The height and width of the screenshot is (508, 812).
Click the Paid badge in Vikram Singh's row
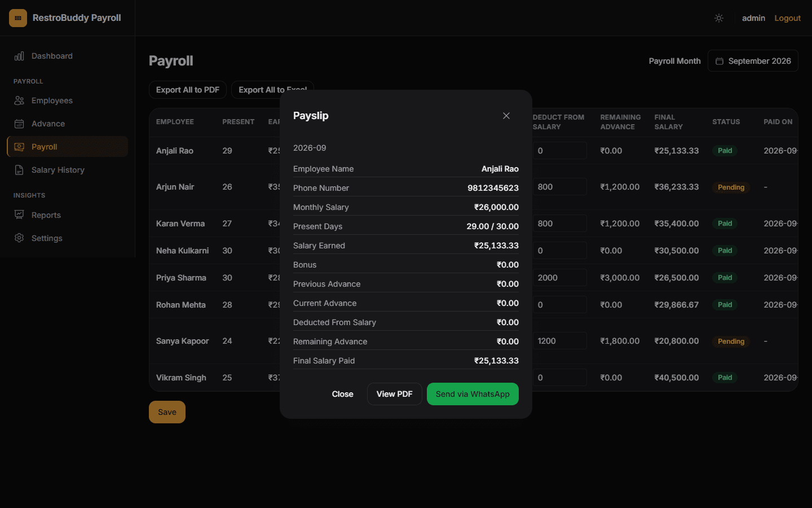[x=725, y=378]
